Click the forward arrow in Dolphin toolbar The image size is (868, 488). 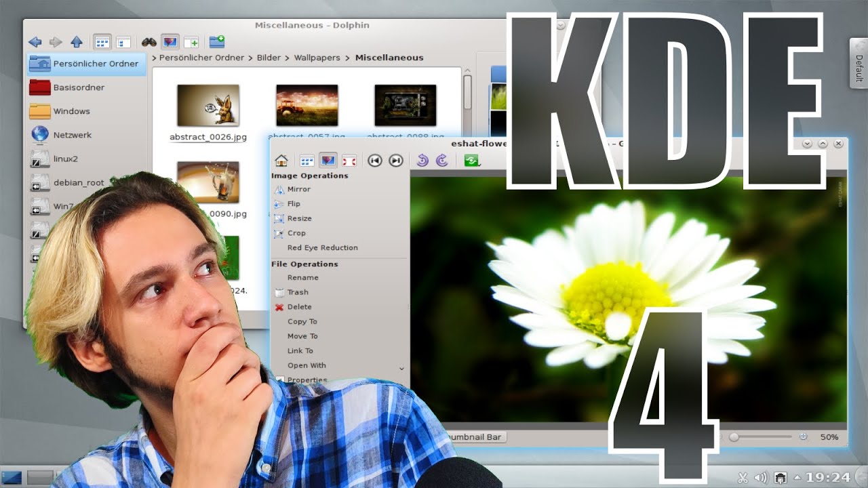[x=56, y=42]
